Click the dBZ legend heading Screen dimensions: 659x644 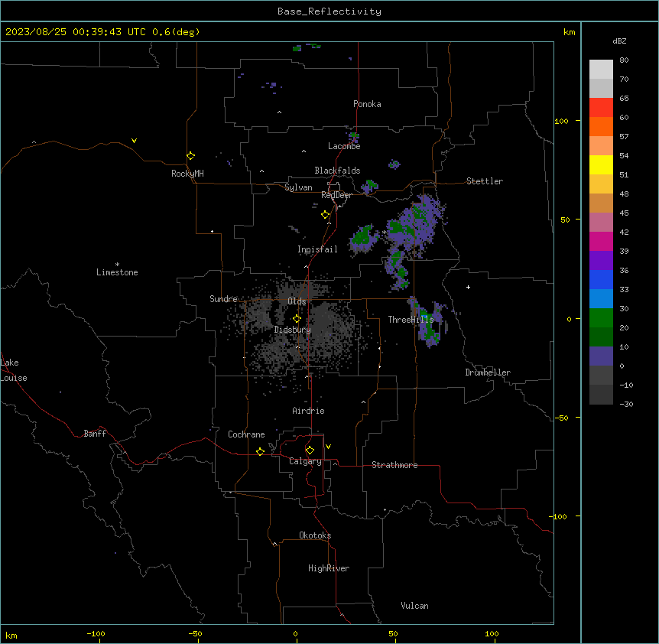coord(619,41)
